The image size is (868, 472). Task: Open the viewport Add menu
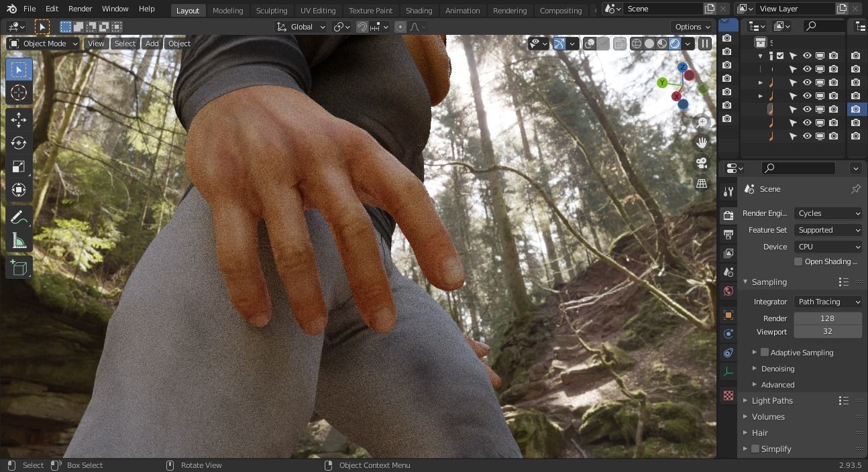tap(152, 44)
